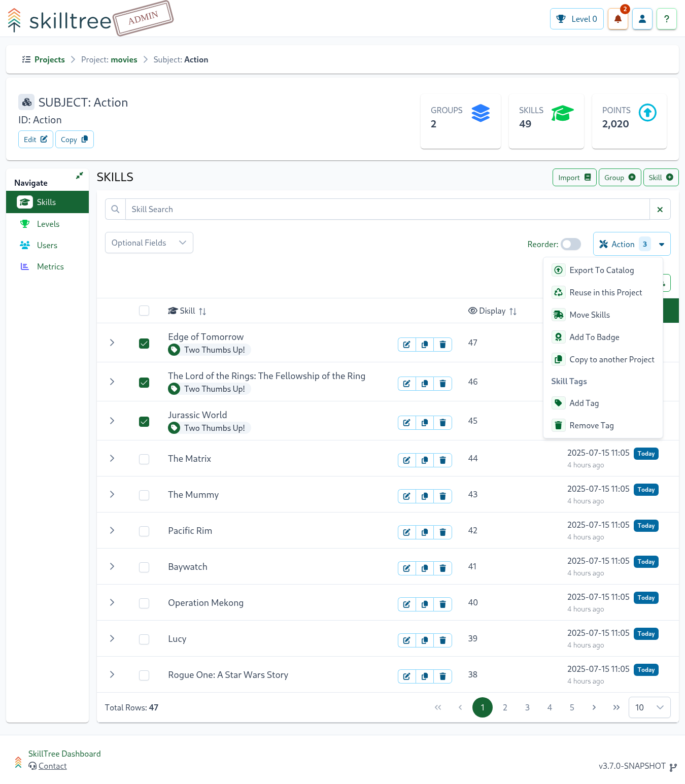Click the edit icon for Pacific Rim
The height and width of the screenshot is (784, 685).
pyautogui.click(x=407, y=532)
